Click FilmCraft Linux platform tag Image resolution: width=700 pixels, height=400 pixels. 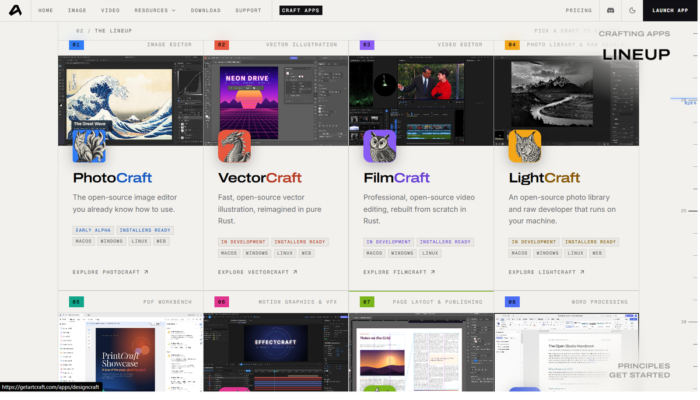430,253
